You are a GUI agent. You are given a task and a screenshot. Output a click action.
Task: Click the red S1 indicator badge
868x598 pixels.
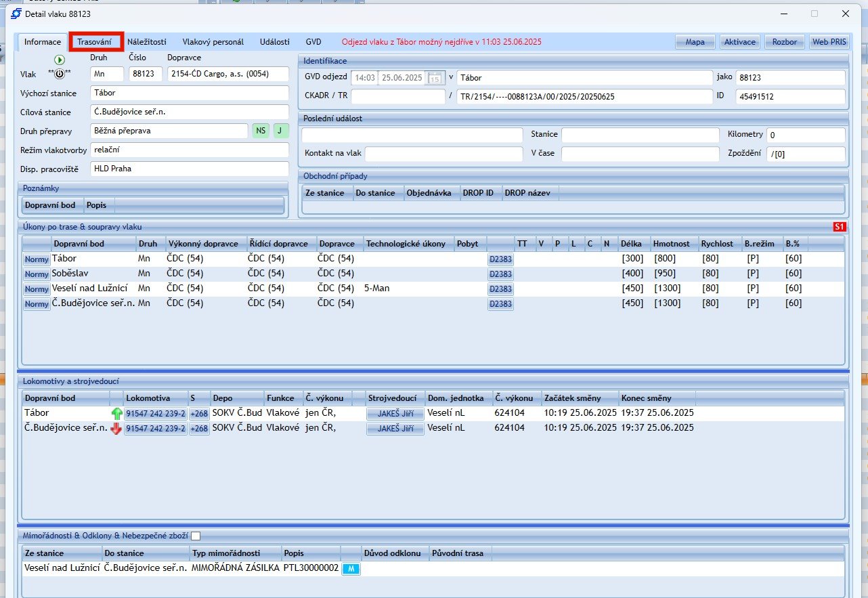pos(840,227)
